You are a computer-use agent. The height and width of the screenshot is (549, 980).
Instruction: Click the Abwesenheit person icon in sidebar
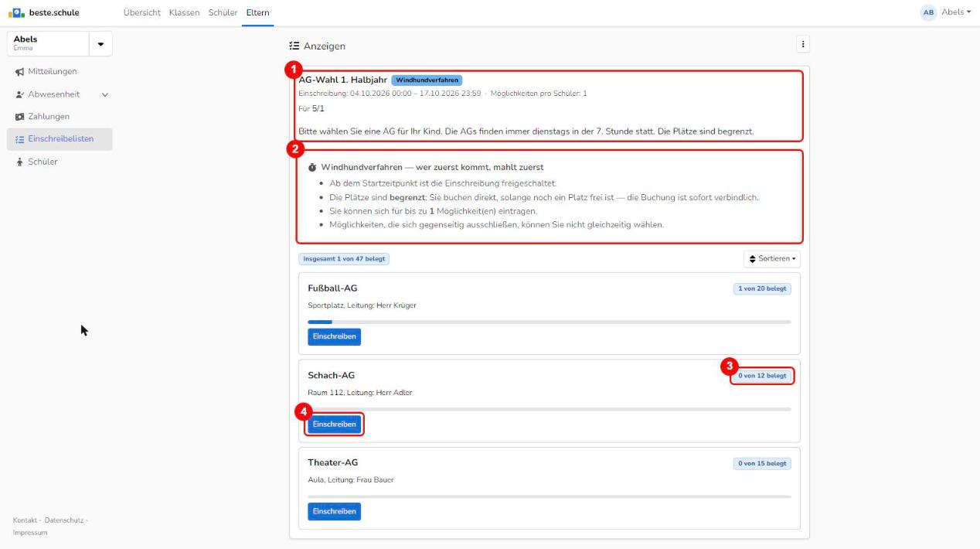20,94
